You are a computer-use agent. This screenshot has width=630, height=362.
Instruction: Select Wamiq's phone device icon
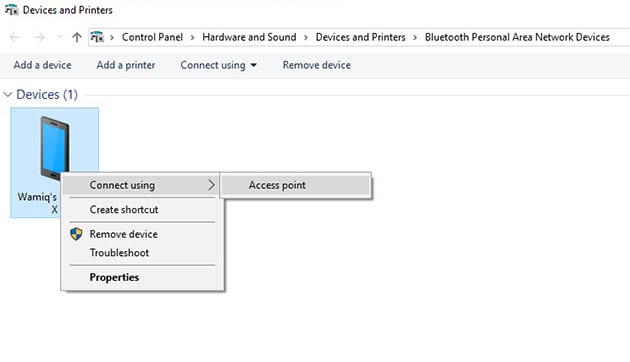tap(55, 148)
